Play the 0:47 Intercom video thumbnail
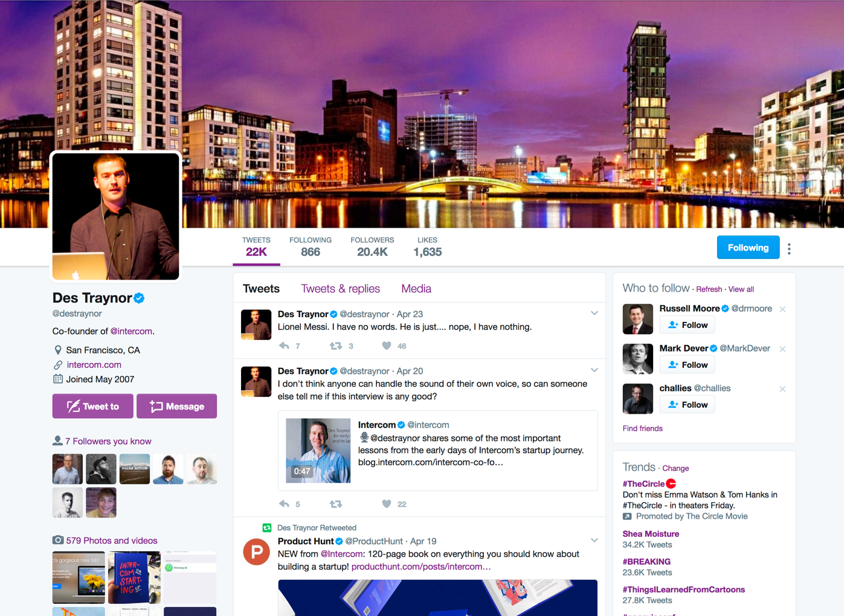 click(318, 451)
